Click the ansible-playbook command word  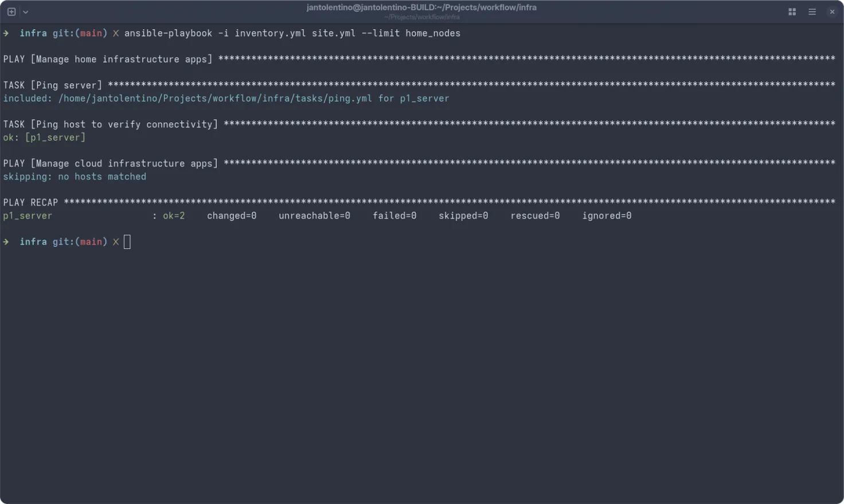point(168,33)
